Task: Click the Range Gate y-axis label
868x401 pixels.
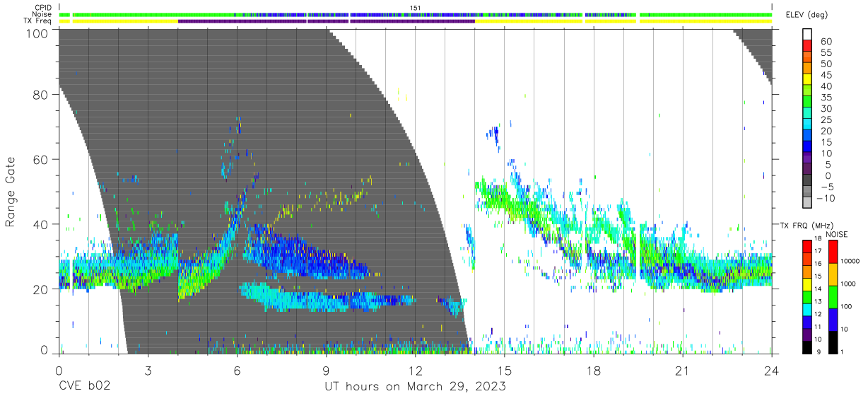Action: (x=11, y=192)
